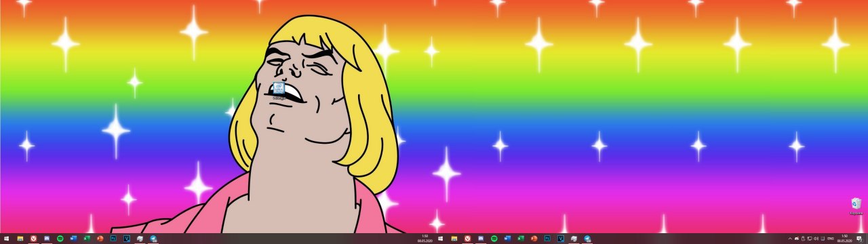Launch Vivaldi browser on left monitor taskbar
Screen dimensions: 868x244
33,239
